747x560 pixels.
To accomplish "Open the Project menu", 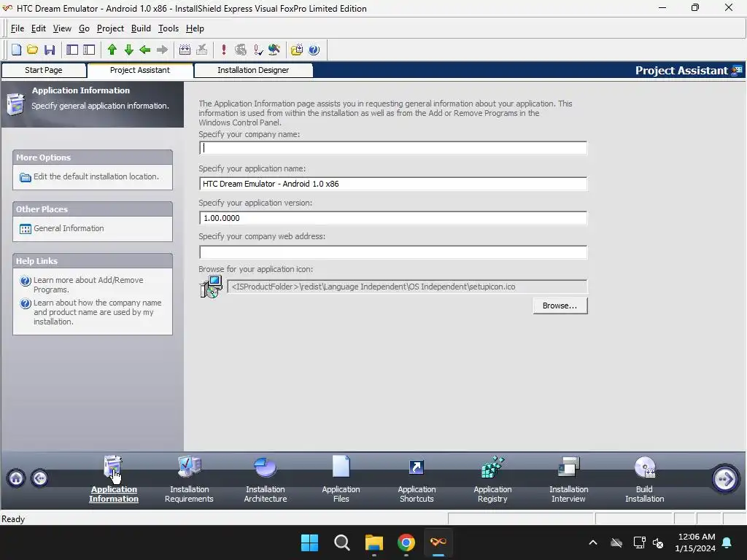I will [111, 28].
